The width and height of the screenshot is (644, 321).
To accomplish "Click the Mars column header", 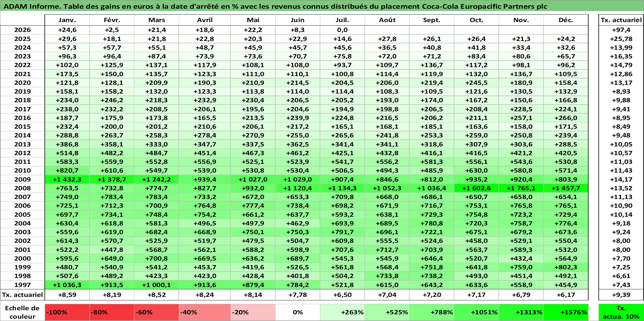I will coord(157,20).
